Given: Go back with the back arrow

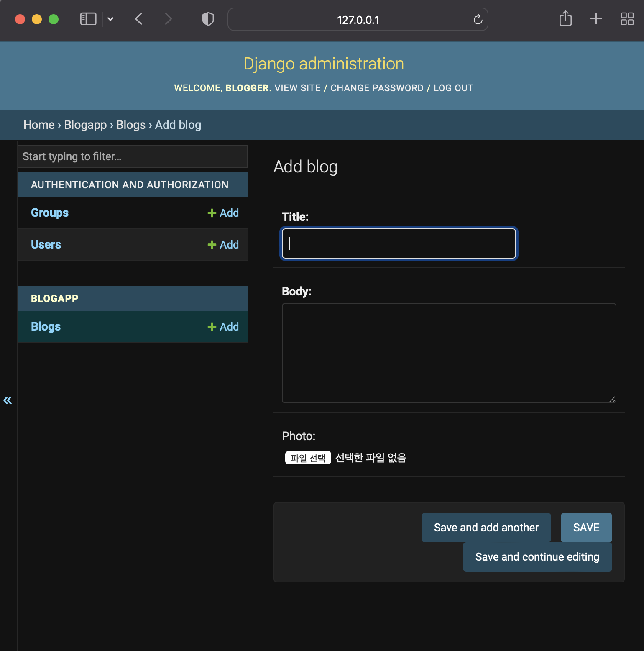Looking at the screenshot, I should [x=139, y=19].
